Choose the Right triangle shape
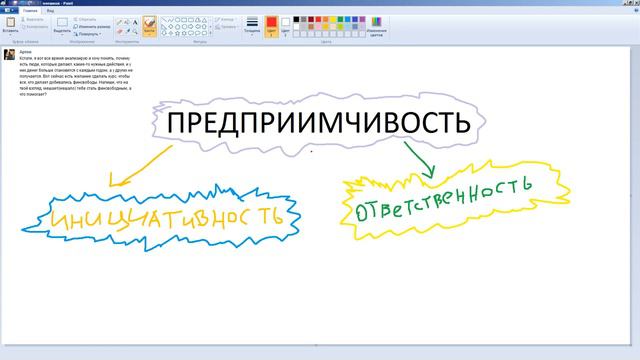Viewport: 640px width, 360px height. pyautogui.click(x=164, y=27)
